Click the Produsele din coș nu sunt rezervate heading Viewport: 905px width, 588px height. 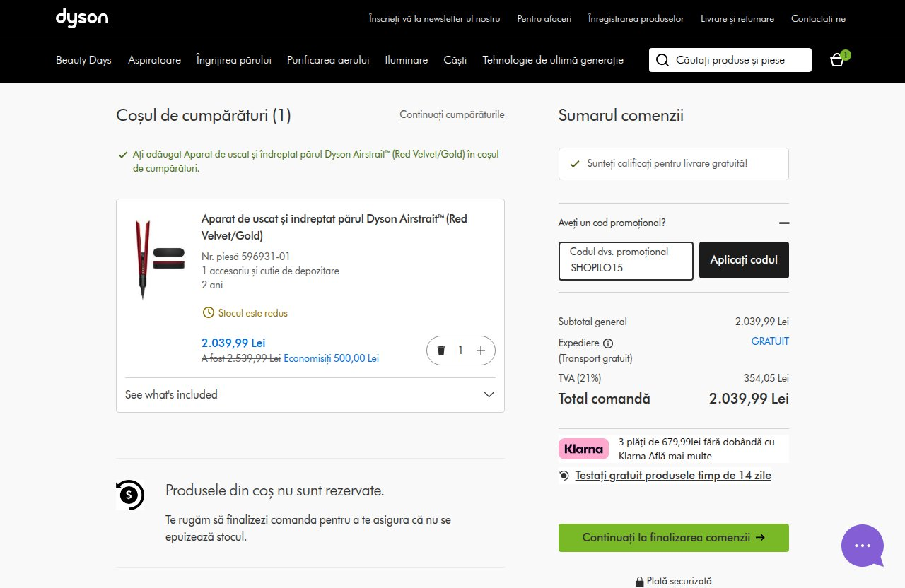[x=275, y=490]
